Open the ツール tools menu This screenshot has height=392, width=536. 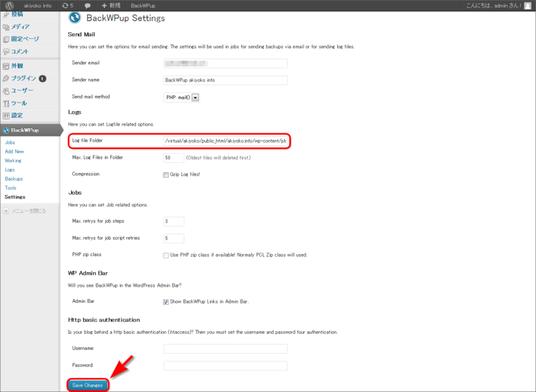click(19, 103)
